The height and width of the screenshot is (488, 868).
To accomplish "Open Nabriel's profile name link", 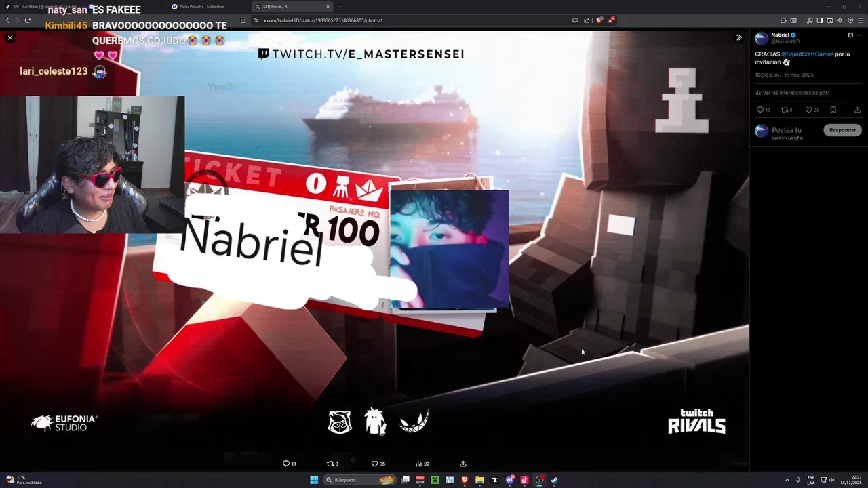I will (x=780, y=35).
